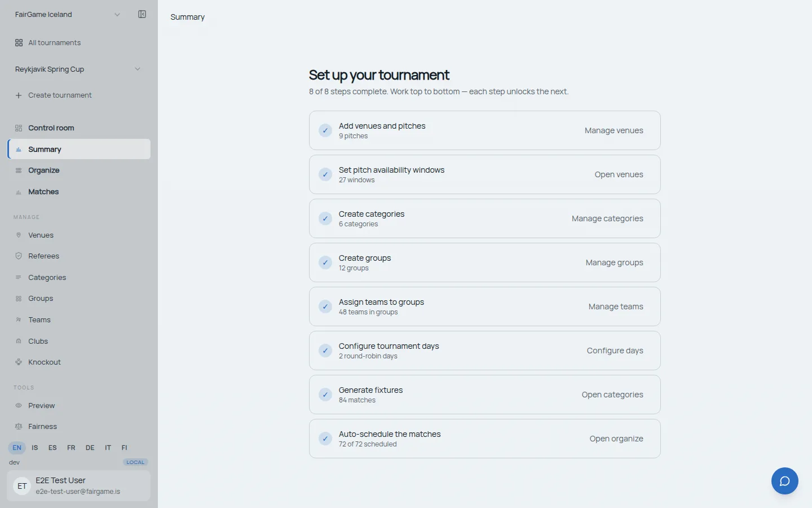Click checkmark for Generate fixtures step
The height and width of the screenshot is (508, 812).
[x=325, y=395]
